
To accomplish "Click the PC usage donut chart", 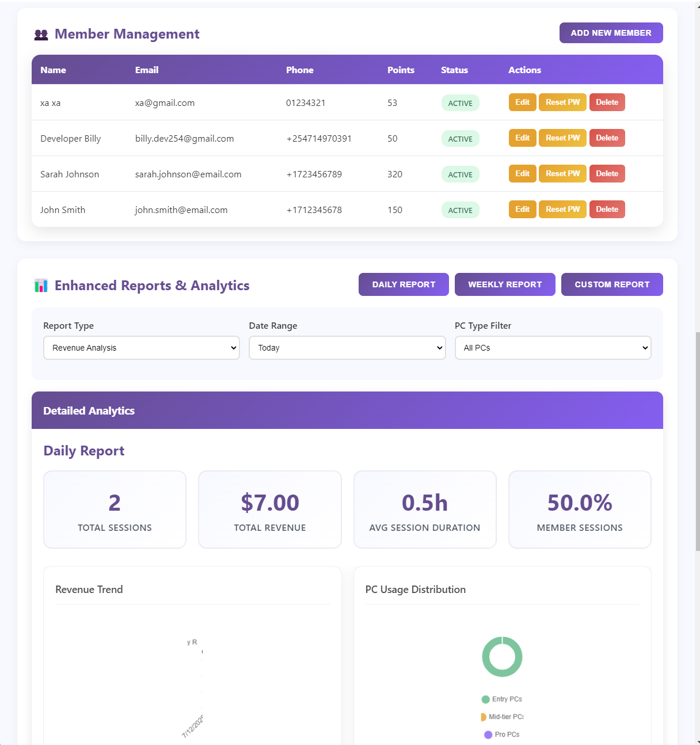I will pyautogui.click(x=502, y=656).
